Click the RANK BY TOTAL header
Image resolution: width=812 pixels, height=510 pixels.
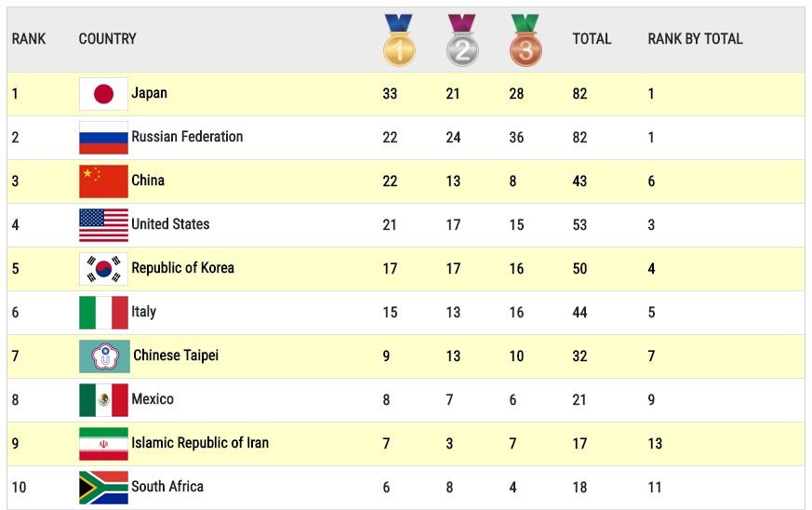695,39
